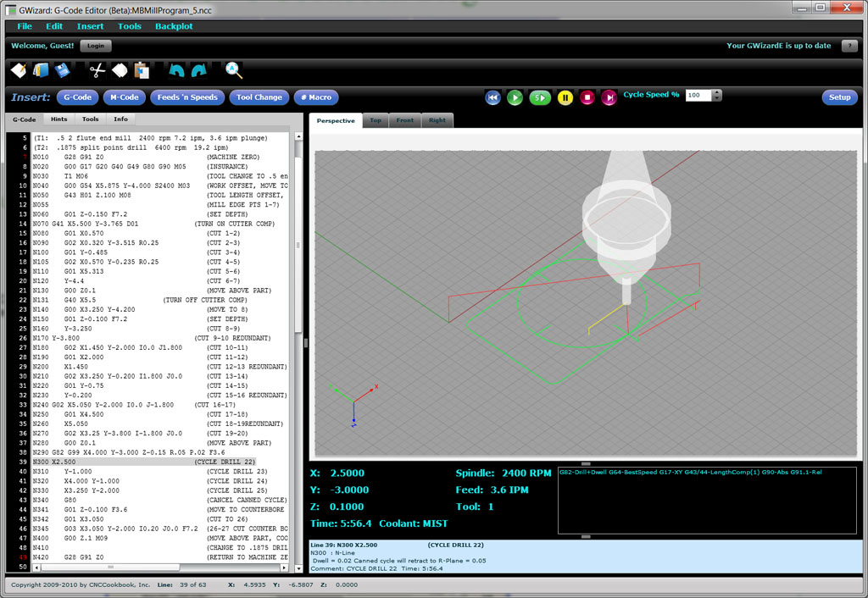Switch to the Top view tab
The width and height of the screenshot is (868, 598).
[375, 120]
